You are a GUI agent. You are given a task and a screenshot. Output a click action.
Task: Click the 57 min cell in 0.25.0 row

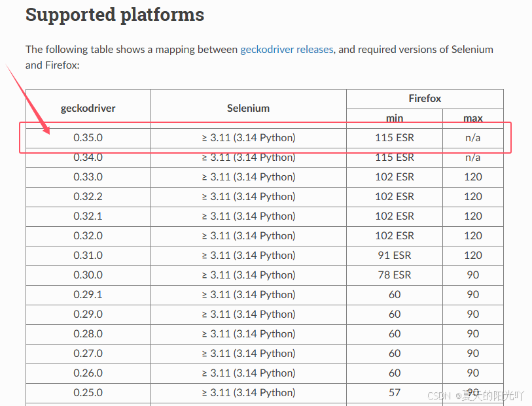pos(395,393)
